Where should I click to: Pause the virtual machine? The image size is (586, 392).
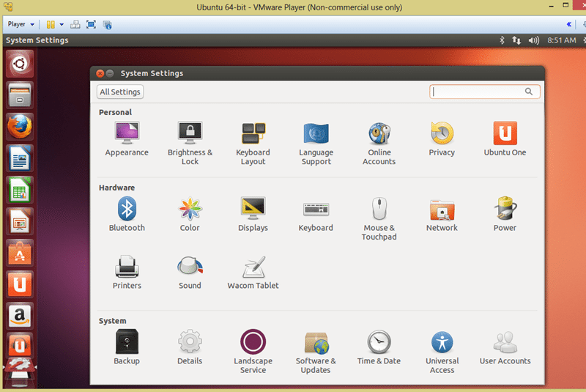pos(51,25)
